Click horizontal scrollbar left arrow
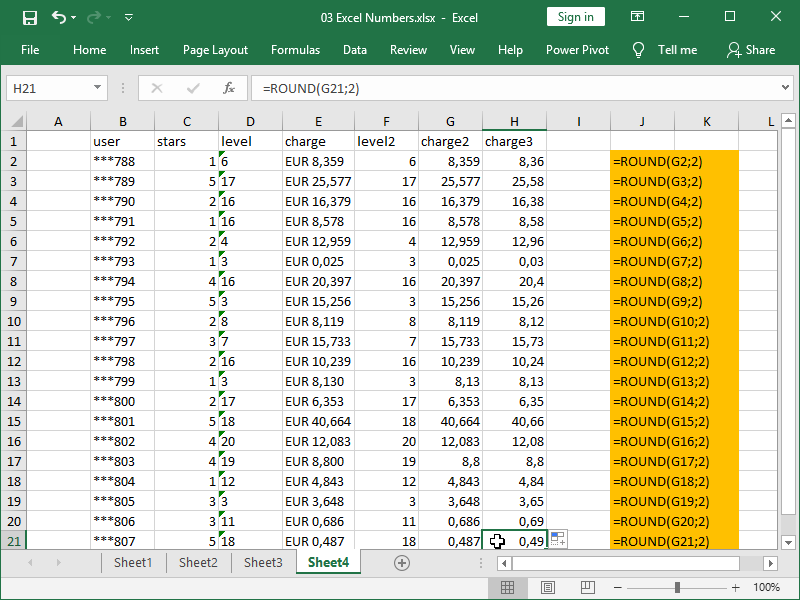The height and width of the screenshot is (600, 800). (505, 563)
